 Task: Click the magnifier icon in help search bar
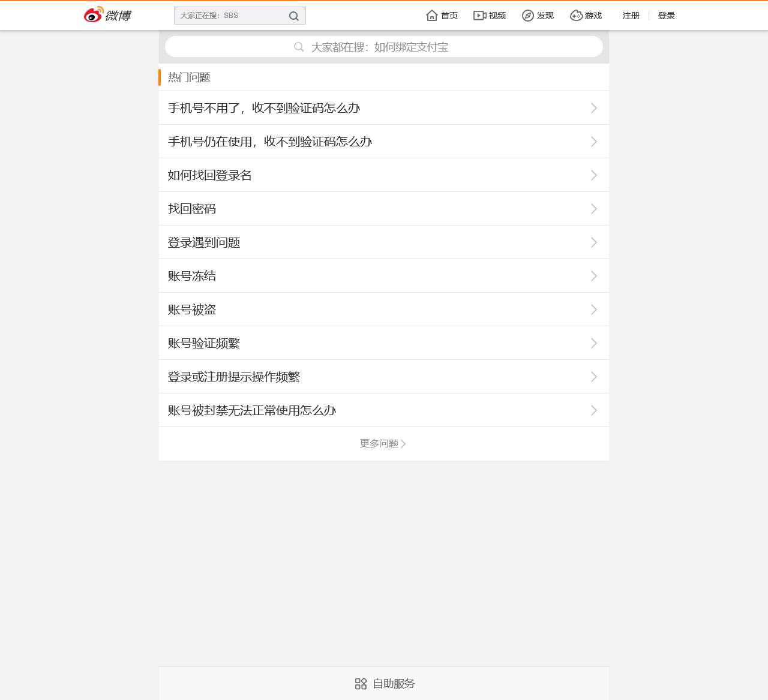[299, 47]
